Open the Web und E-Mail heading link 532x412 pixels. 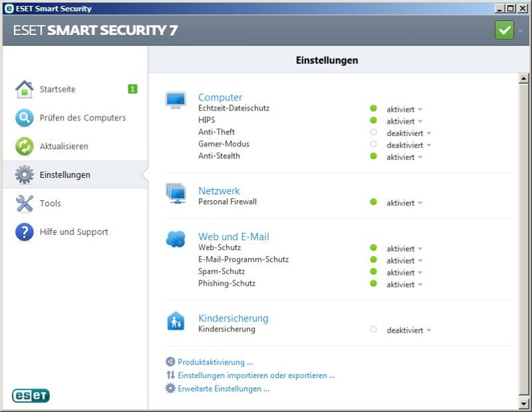[233, 236]
